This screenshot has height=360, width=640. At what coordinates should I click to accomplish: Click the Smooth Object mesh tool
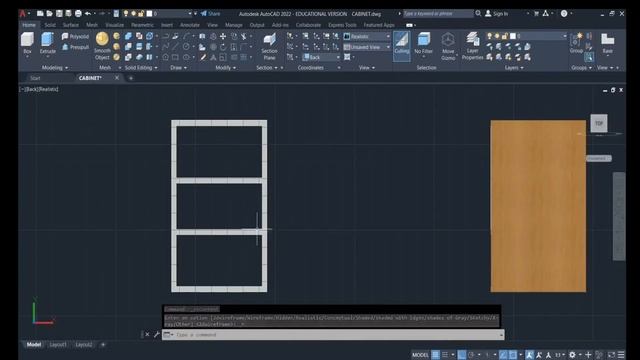click(x=102, y=46)
